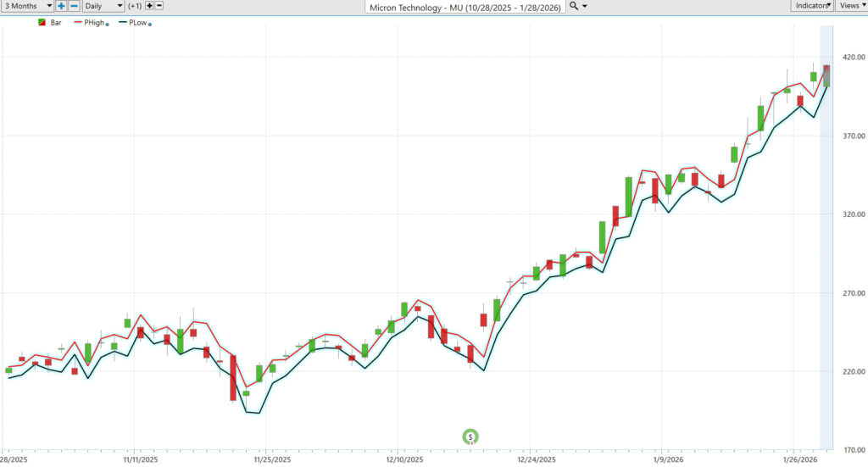Click the Micron Technology symbol field
The height and width of the screenshot is (467, 868).
[465, 7]
